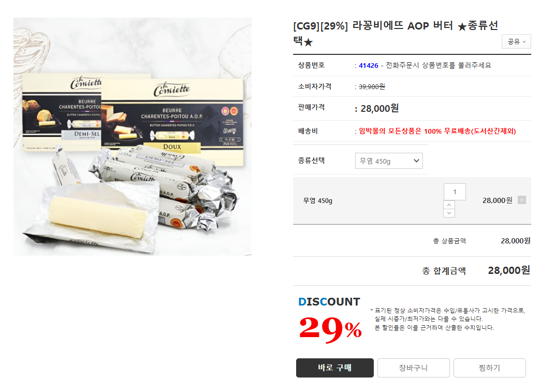Click the 29% discount badge
The height and width of the screenshot is (392, 555).
point(330,329)
